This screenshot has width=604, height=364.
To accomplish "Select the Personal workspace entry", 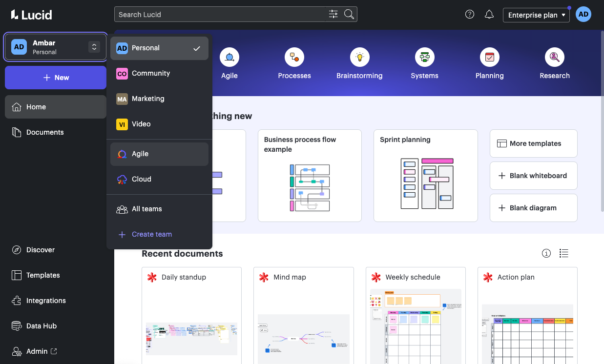I will point(159,48).
